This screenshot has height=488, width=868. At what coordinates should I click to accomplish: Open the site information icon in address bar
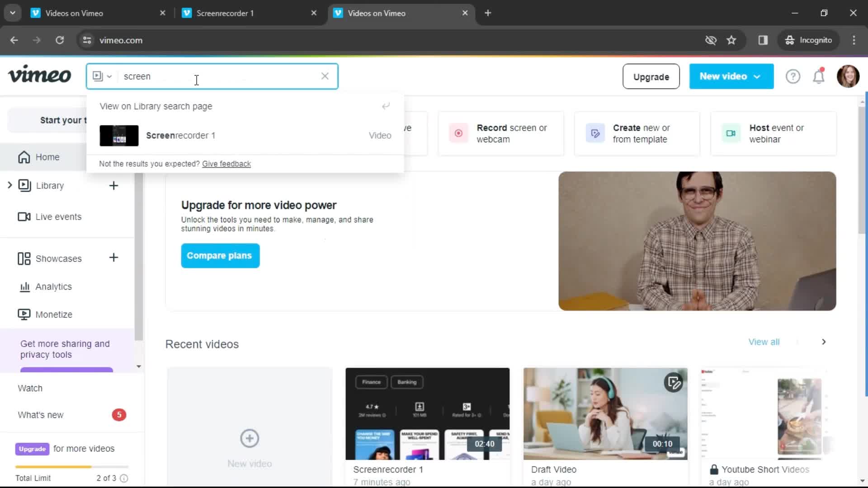(x=87, y=40)
